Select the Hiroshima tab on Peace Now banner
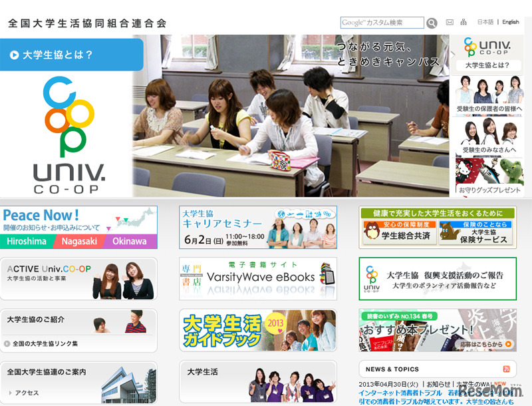The height and width of the screenshot is (406, 532). [x=29, y=241]
